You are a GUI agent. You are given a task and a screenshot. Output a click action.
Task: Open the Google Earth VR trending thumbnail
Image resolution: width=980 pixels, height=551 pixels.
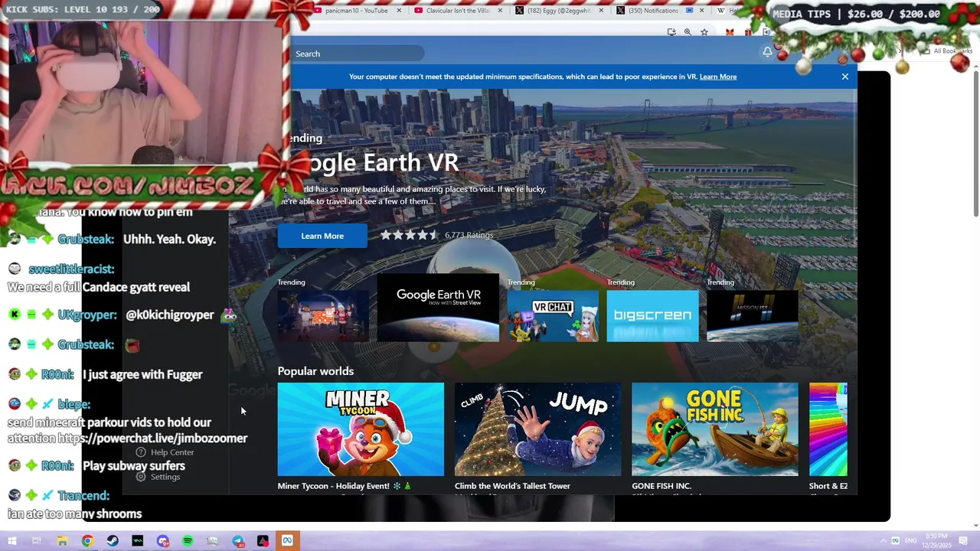[x=438, y=308]
